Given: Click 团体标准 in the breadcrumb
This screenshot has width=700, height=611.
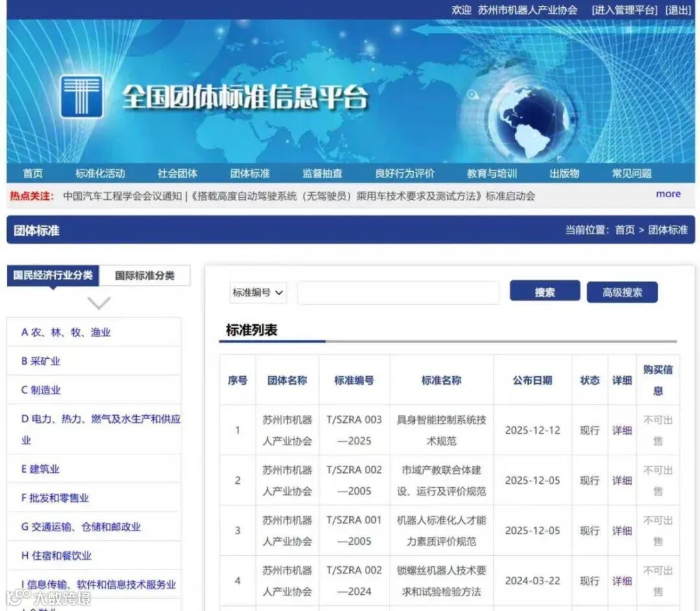Looking at the screenshot, I should click(668, 230).
